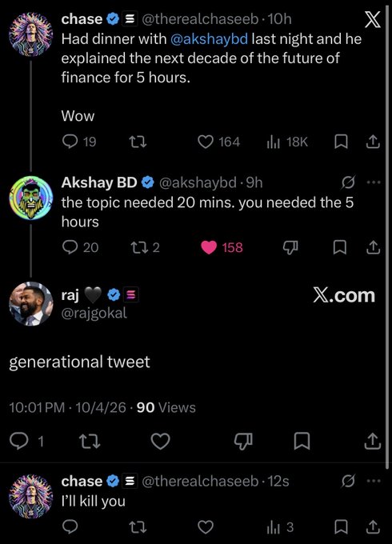Viewport: 392px width, 544px height.
Task: Share chase's tweet about the finance dinner
Action: [373, 142]
